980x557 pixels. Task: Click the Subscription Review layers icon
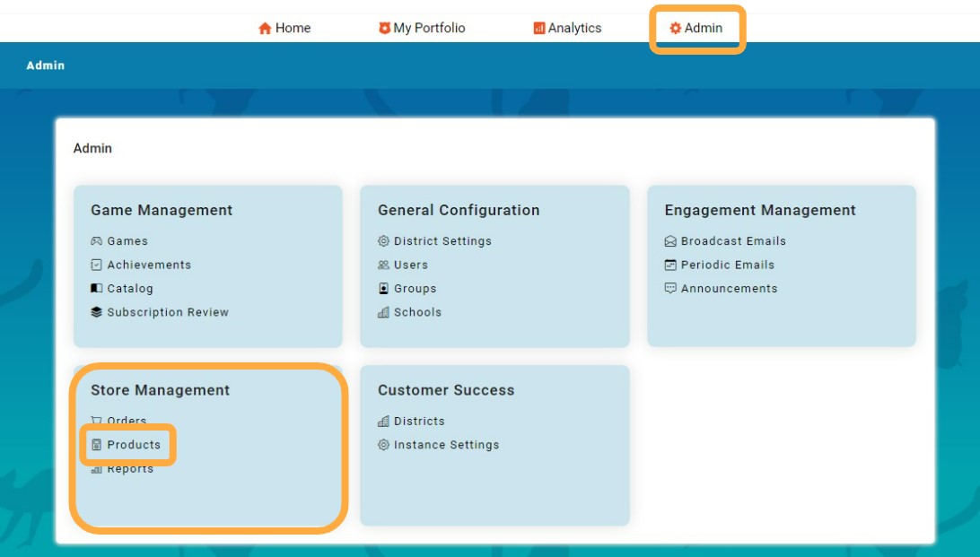pos(96,312)
